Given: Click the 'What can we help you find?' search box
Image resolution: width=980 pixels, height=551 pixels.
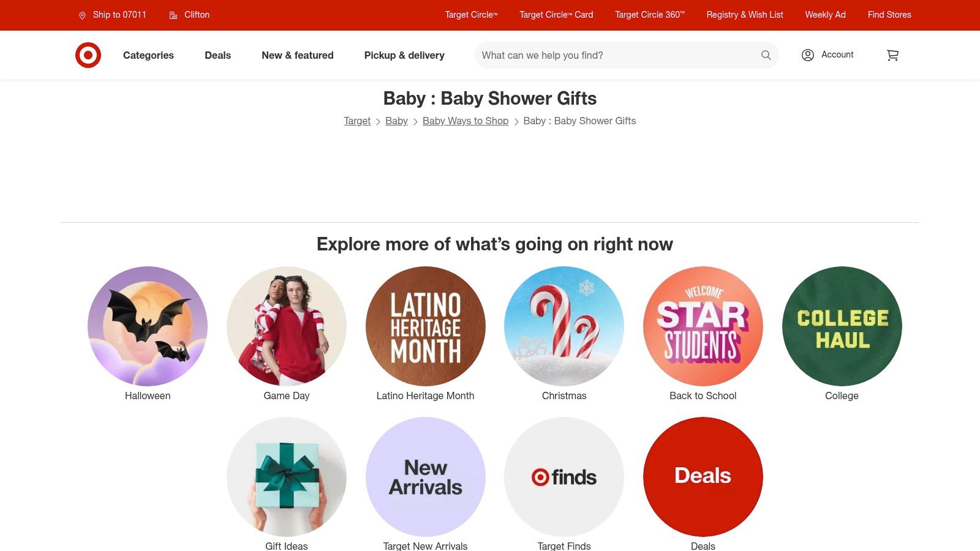Looking at the screenshot, I should (619, 55).
